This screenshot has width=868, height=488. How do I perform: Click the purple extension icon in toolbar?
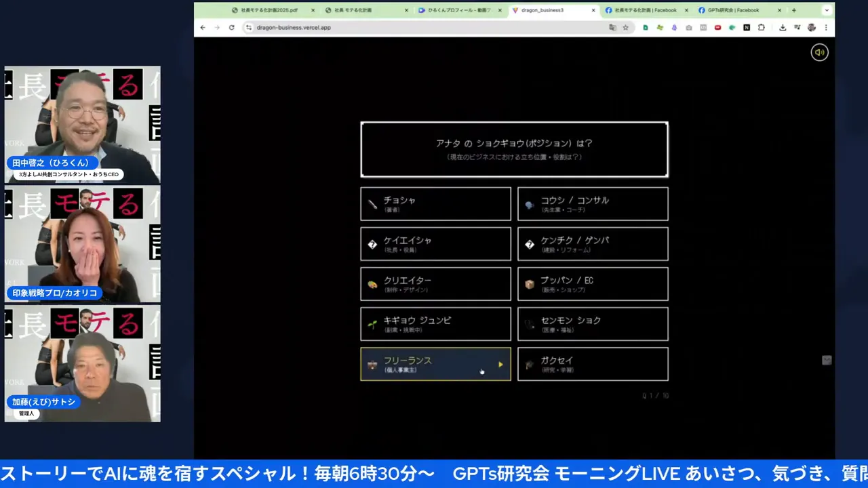(674, 28)
